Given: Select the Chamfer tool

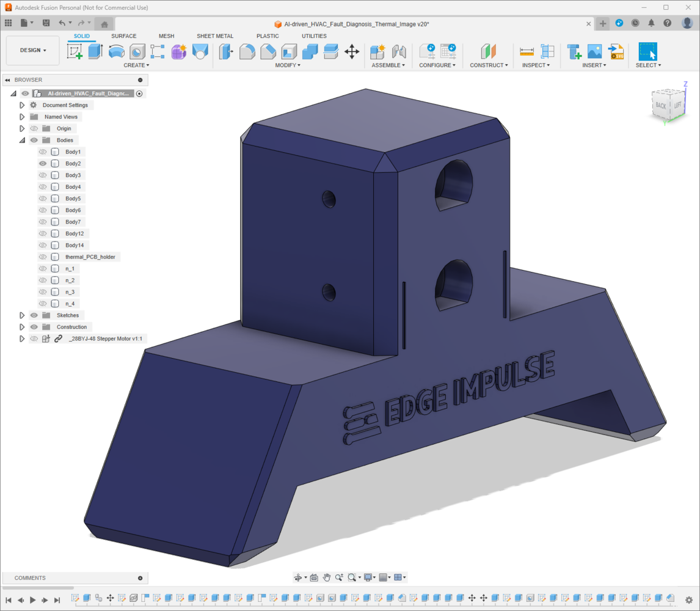Looking at the screenshot, I should tap(268, 51).
